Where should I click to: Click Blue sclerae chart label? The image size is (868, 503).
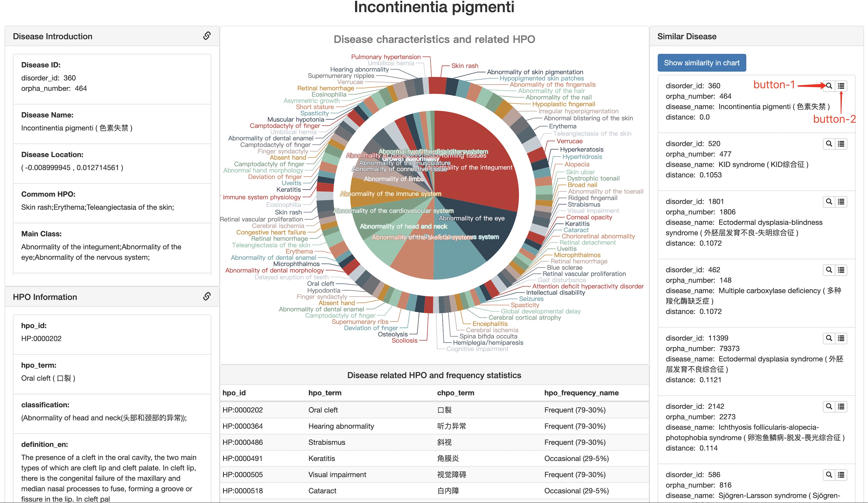pos(564,267)
